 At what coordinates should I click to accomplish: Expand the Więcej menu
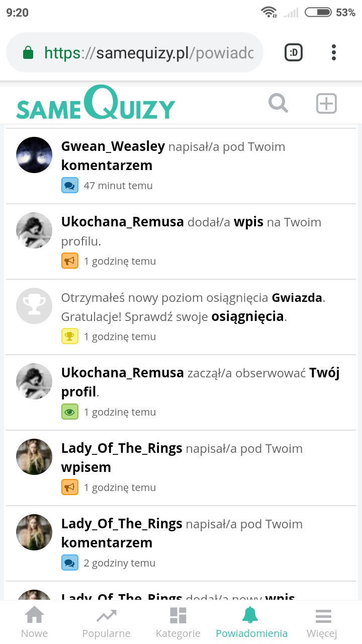pos(322,622)
